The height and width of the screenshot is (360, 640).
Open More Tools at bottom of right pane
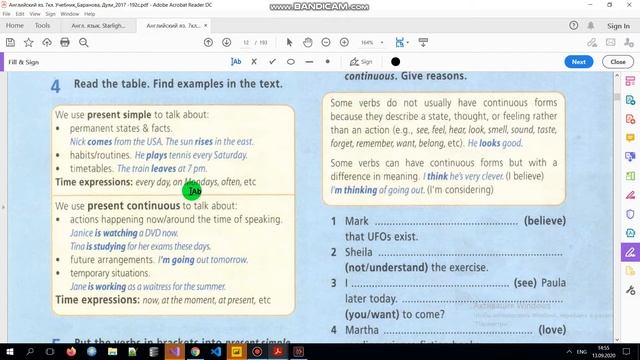coord(630,290)
